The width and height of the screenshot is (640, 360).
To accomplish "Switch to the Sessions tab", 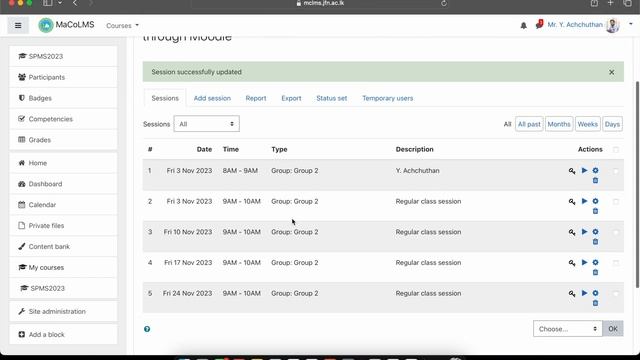I will (x=165, y=98).
